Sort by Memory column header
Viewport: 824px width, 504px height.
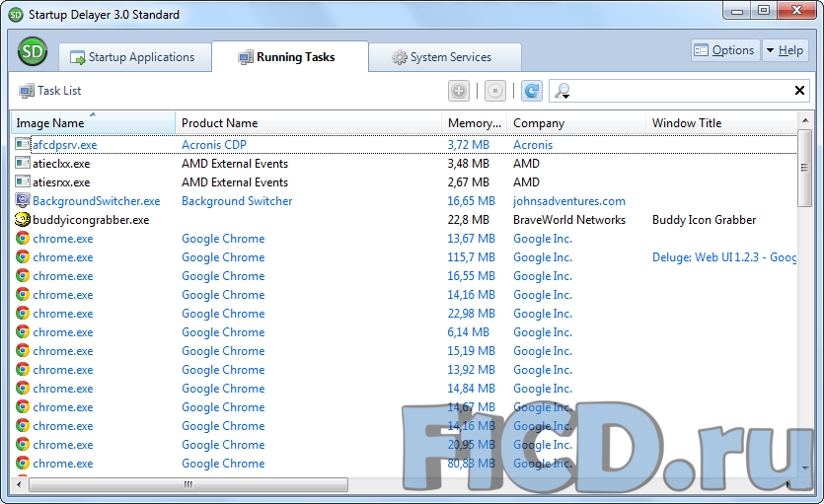pyautogui.click(x=475, y=123)
